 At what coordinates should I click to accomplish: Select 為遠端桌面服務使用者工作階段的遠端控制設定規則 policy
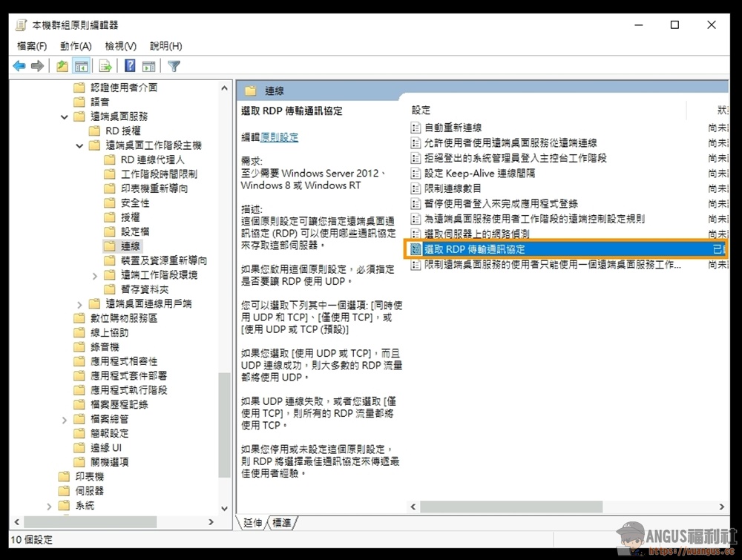(x=534, y=219)
